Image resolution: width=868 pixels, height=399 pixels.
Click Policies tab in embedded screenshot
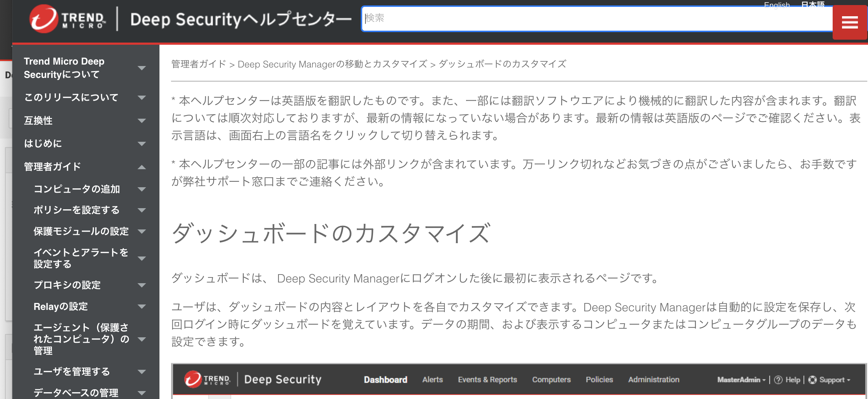click(x=599, y=380)
